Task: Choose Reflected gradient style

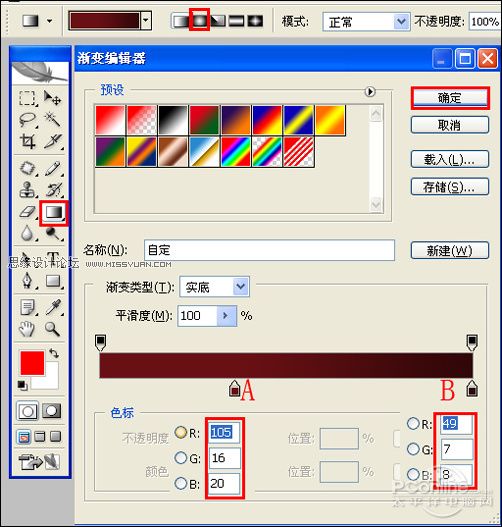Action: pyautogui.click(x=237, y=21)
